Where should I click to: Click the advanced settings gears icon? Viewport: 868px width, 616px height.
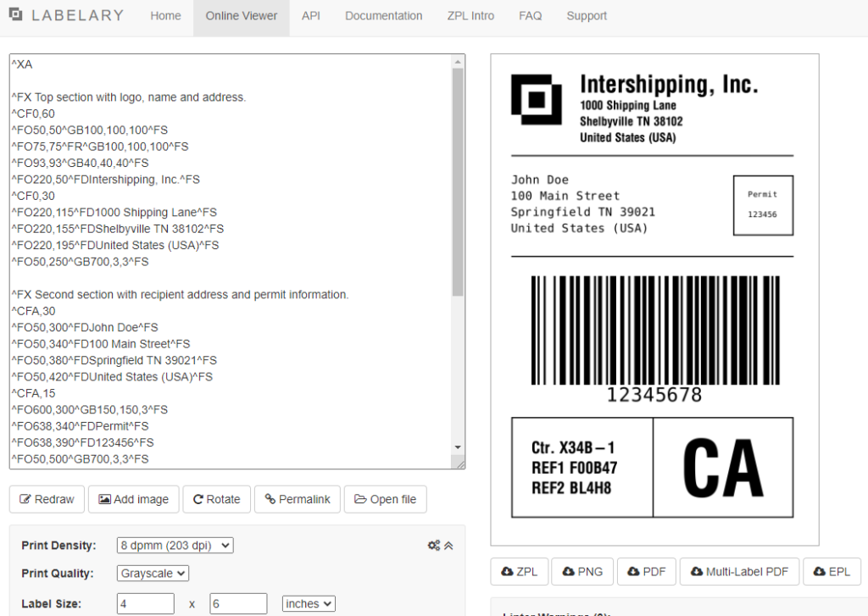click(x=433, y=546)
